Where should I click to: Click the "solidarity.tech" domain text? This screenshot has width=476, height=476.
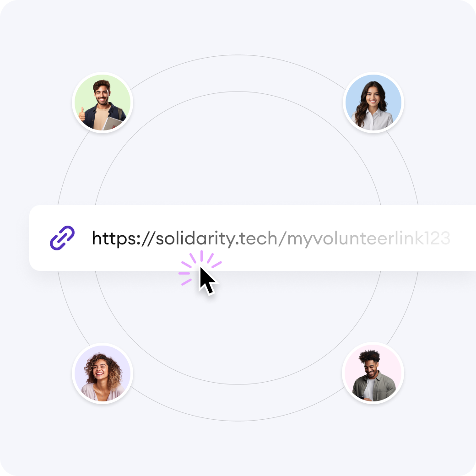[x=216, y=238]
